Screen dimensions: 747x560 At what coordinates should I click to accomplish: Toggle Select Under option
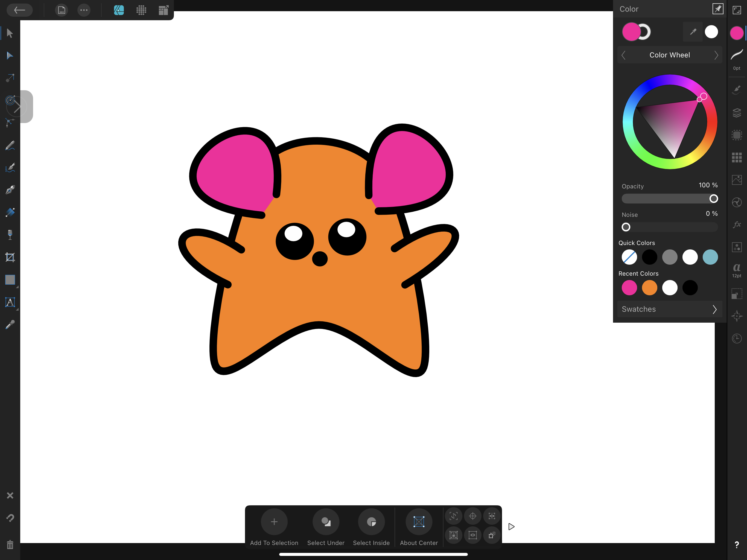326,522
